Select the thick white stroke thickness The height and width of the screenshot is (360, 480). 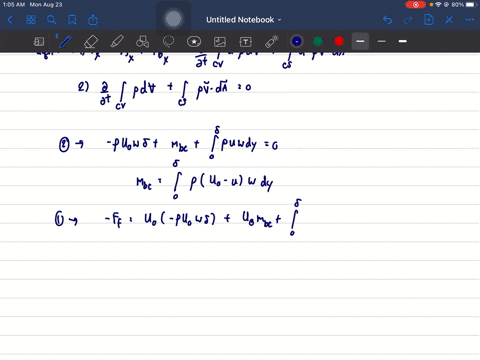(x=403, y=41)
